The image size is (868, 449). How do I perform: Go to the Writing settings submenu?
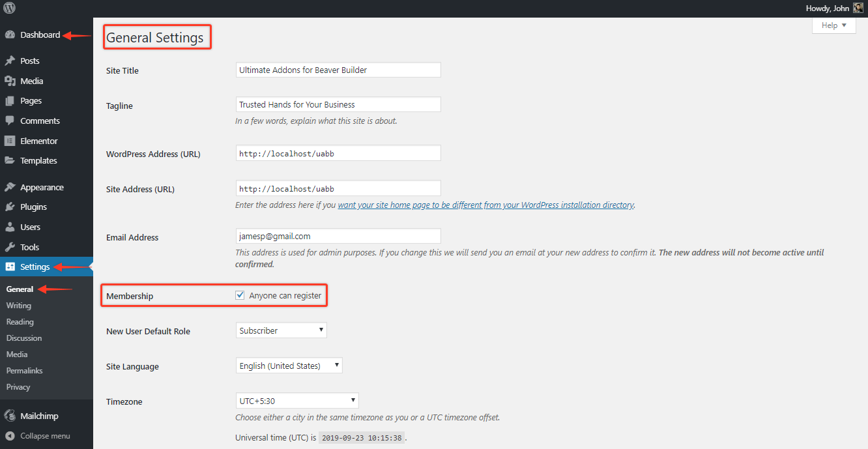pyautogui.click(x=18, y=306)
